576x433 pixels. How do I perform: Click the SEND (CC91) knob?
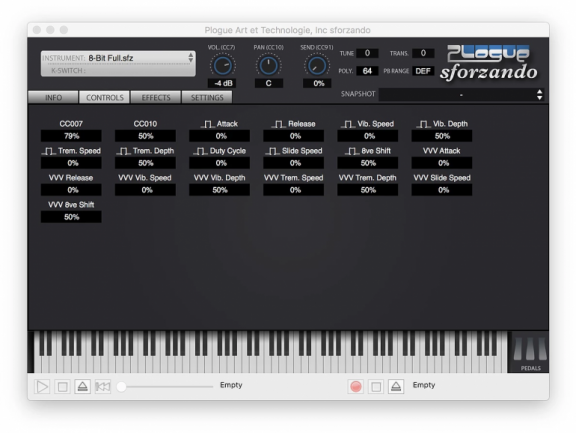[317, 66]
